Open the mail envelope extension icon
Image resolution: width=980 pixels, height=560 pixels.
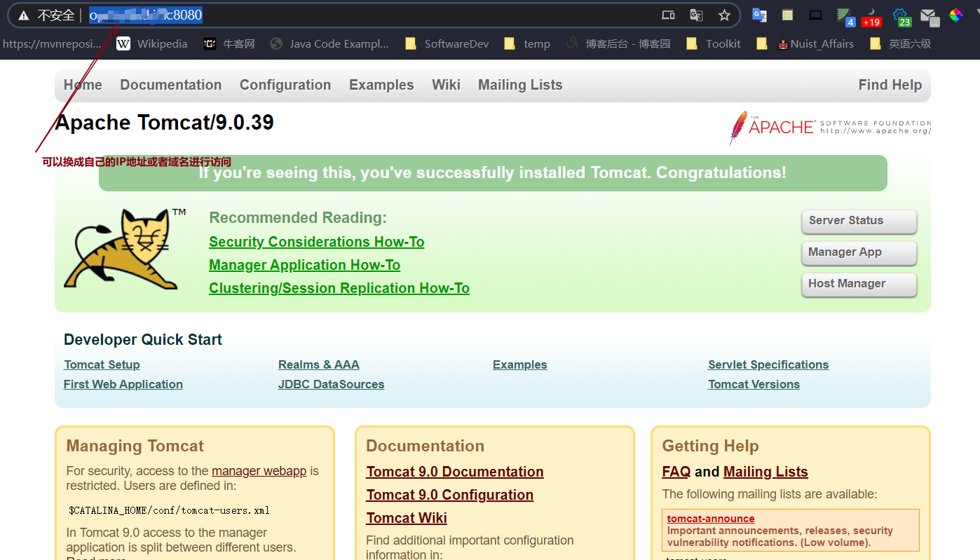[929, 17]
